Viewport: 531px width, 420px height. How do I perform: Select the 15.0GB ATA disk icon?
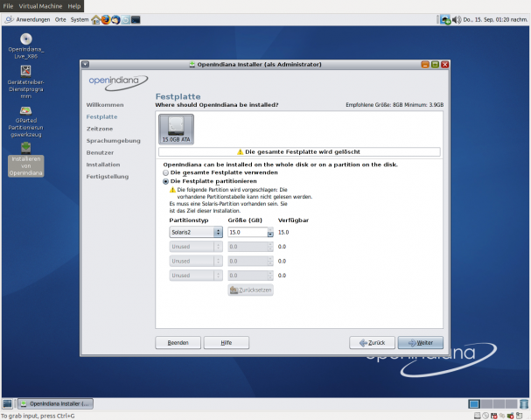pos(176,128)
